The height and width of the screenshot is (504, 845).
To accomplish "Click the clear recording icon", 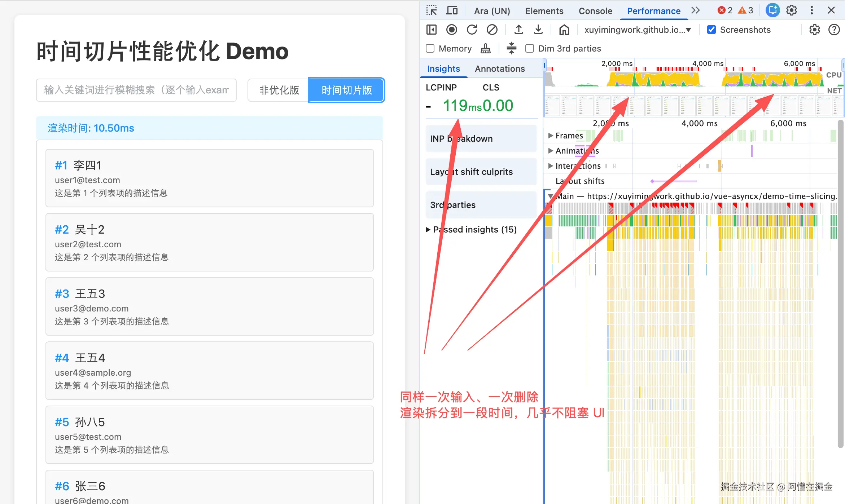I will click(492, 30).
